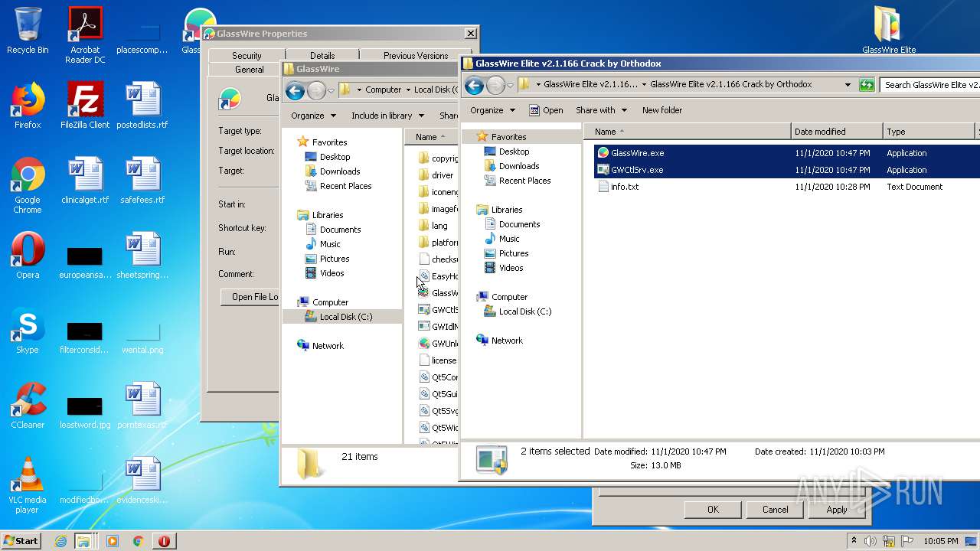The width and height of the screenshot is (980, 551).
Task: Show hidden system tray icons
Action: pos(854,541)
